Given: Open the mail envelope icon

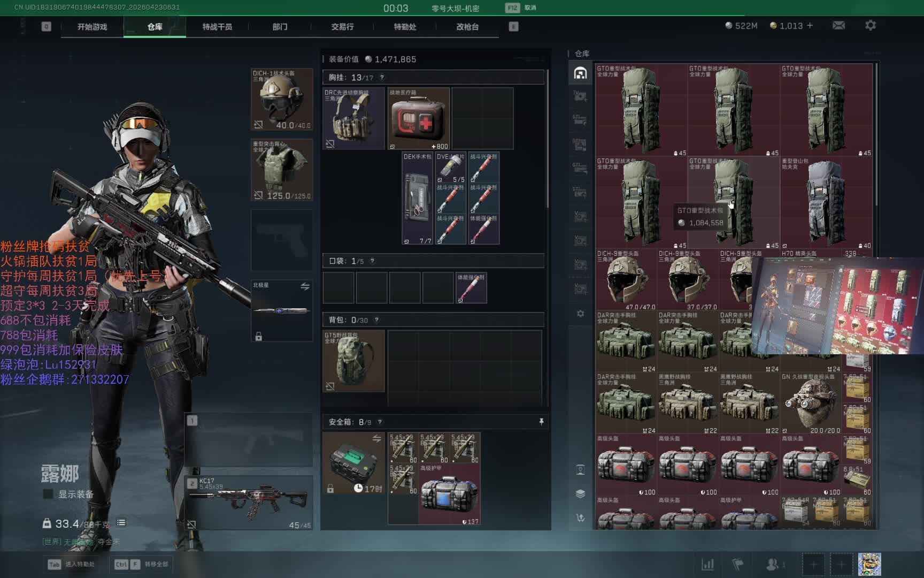Looking at the screenshot, I should [838, 26].
